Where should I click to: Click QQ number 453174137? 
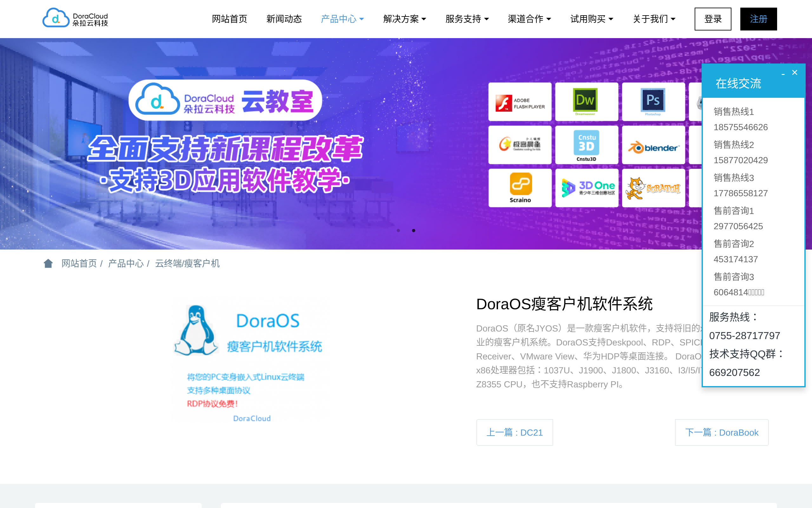click(736, 259)
